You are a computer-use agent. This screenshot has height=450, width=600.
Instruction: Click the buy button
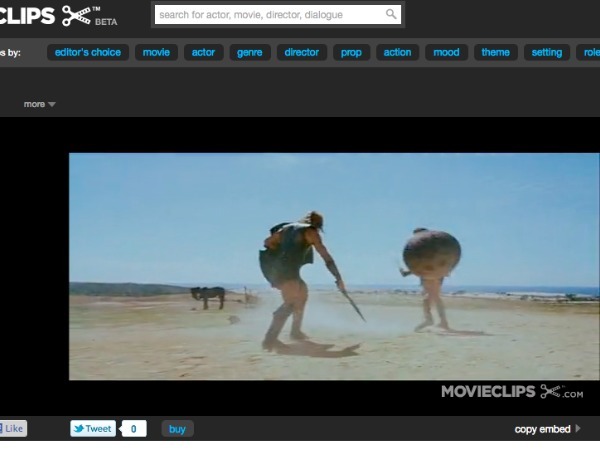(177, 429)
